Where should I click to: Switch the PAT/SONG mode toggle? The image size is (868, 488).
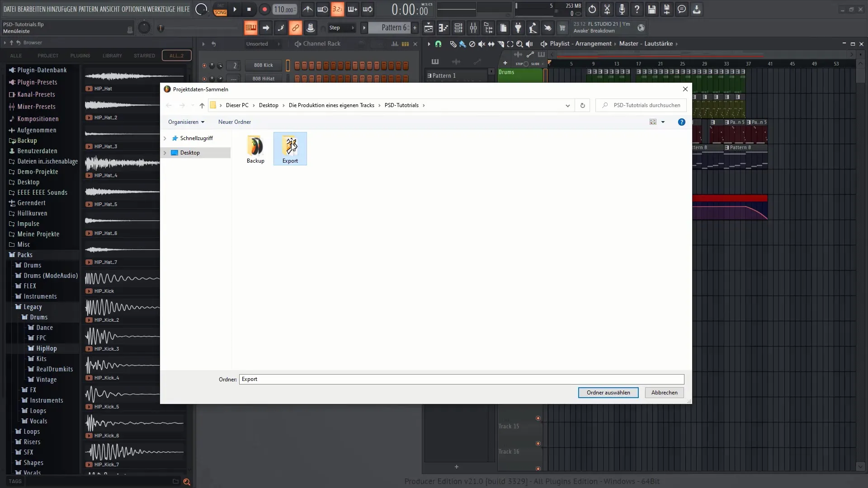[221, 9]
